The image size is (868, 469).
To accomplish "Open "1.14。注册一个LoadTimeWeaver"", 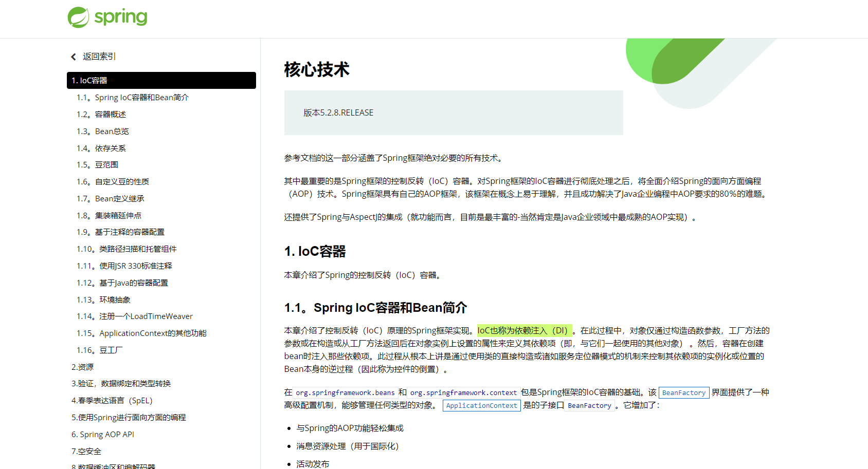I will [135, 316].
